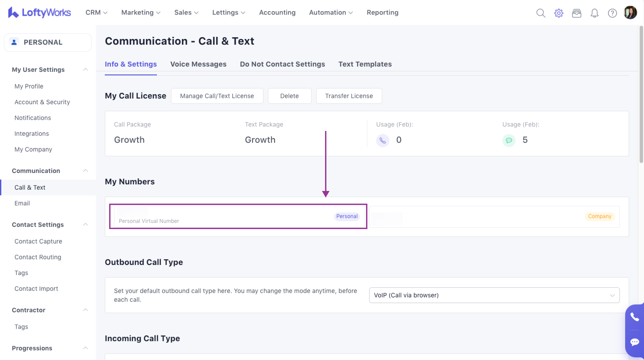Open the Text Templates tab
The image size is (644, 360).
pos(365,64)
